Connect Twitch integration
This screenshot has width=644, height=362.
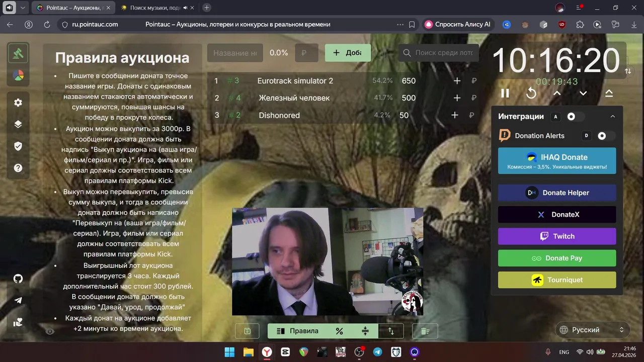click(557, 236)
